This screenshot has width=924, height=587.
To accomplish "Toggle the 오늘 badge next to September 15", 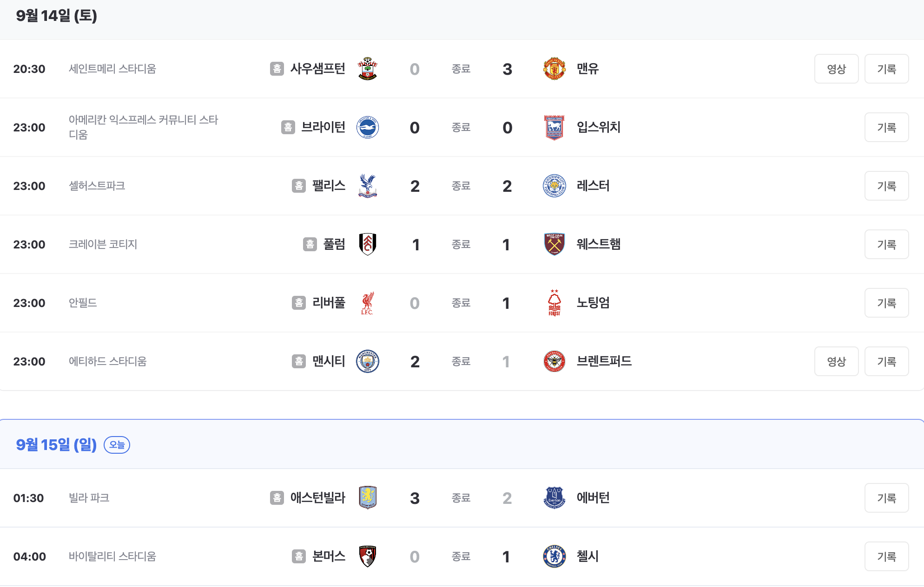I will [117, 444].
